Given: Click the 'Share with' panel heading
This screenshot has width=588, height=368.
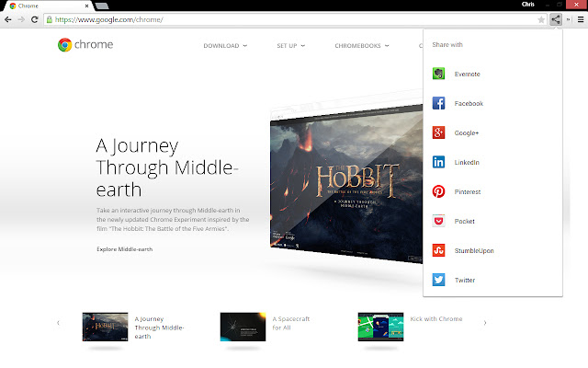Looking at the screenshot, I should (447, 45).
